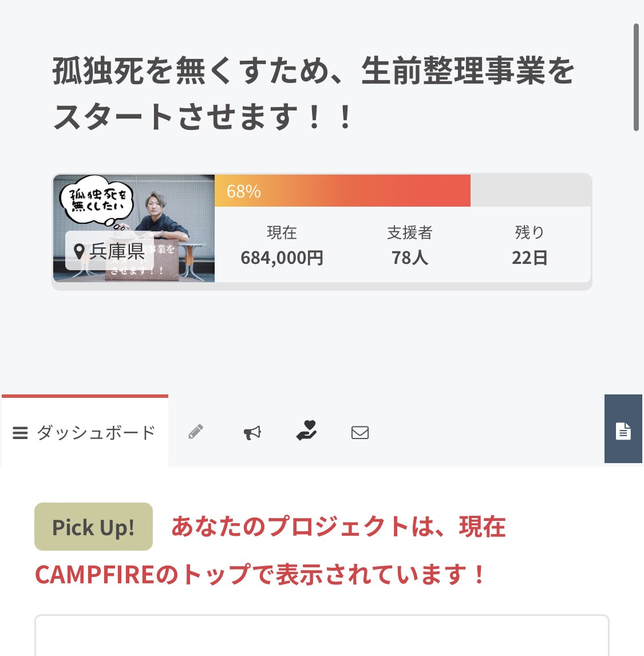The width and height of the screenshot is (644, 656).
Task: Click the vertical page scrollbar
Action: [636, 77]
